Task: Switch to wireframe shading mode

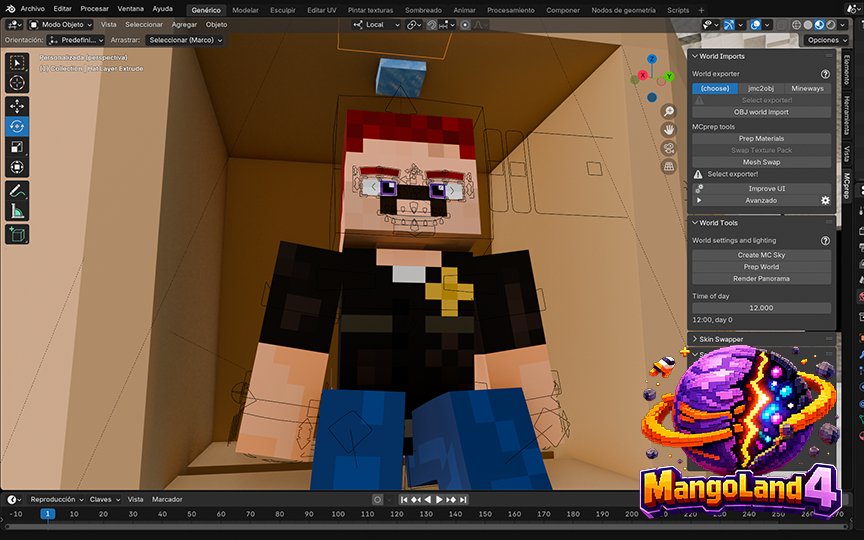Action: point(796,25)
